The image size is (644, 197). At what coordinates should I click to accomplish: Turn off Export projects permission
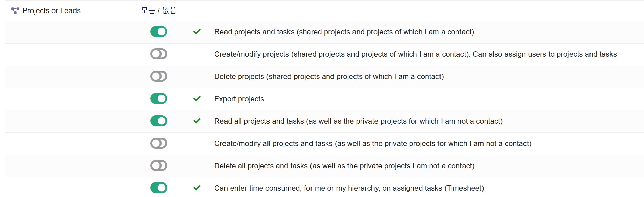coord(159,99)
